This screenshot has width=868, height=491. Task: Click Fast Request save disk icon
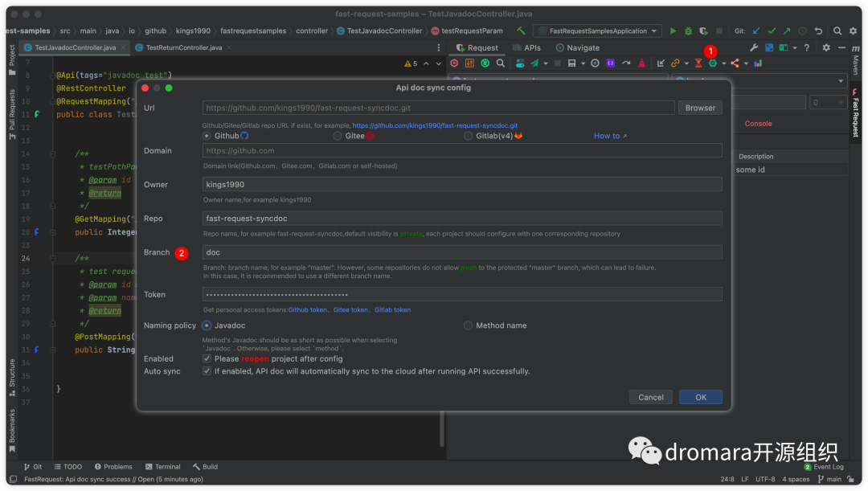pyautogui.click(x=571, y=63)
